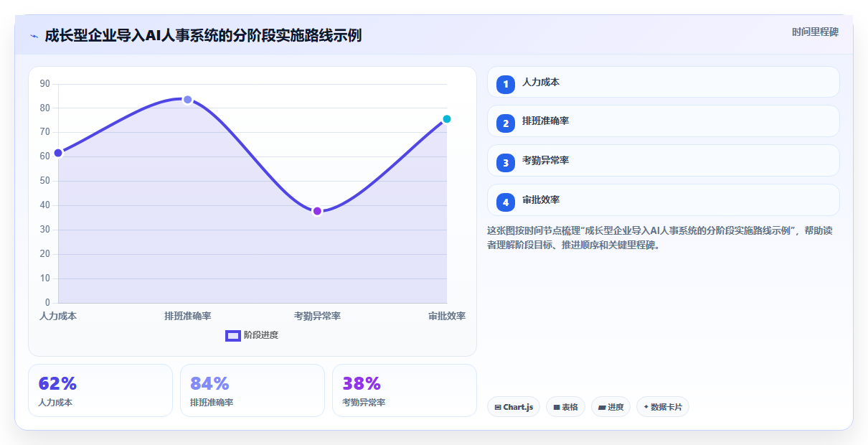868x445 pixels.
Task: Click the 排班准确率 list row text
Action: point(546,121)
